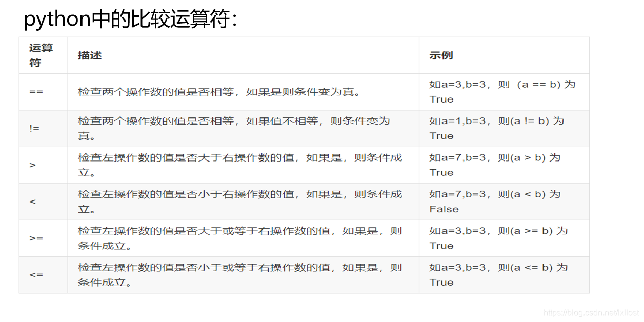
Task: Select the '!=' operator cell
Action: 43,129
